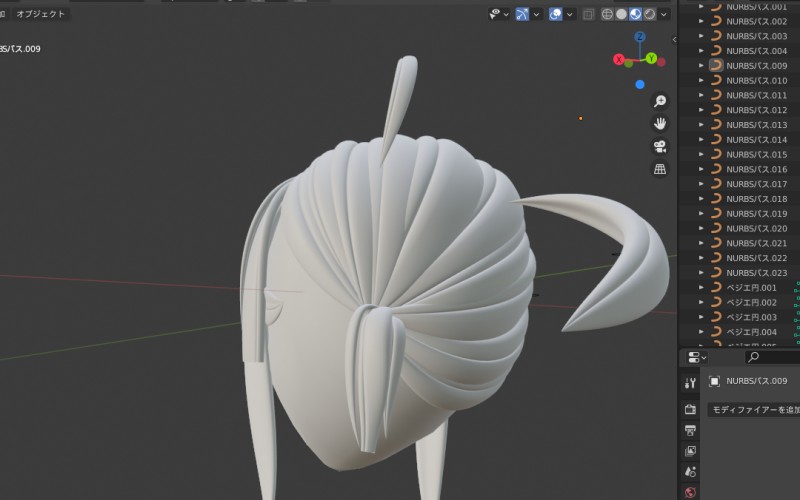The image size is (800, 500).
Task: Click the blue Z axis on the gizmo
Action: pyautogui.click(x=640, y=37)
